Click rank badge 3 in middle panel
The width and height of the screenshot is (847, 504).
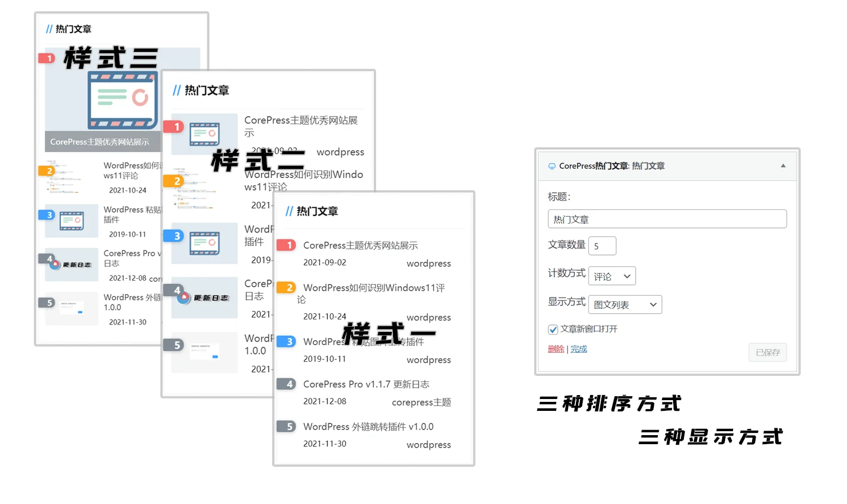pyautogui.click(x=174, y=236)
